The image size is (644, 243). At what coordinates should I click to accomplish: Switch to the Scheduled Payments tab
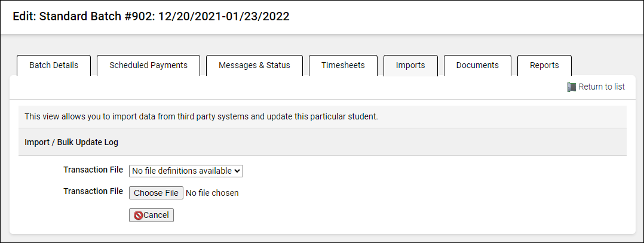pos(148,66)
